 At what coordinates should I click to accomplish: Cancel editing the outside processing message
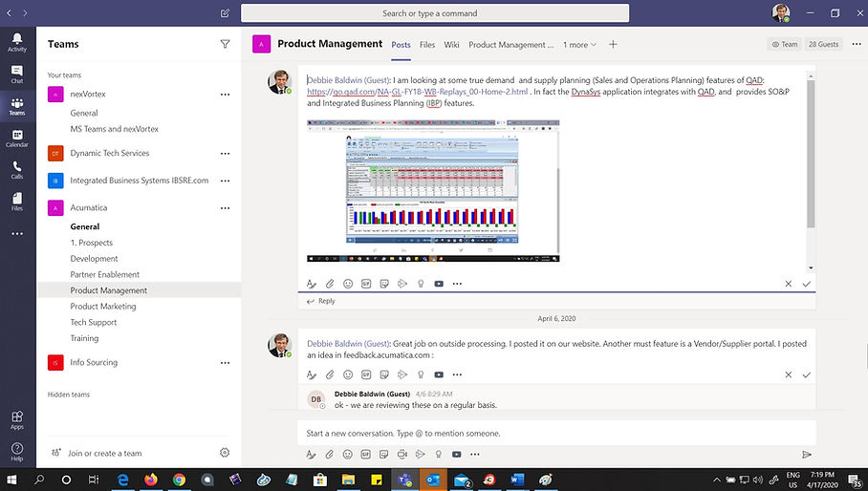tap(789, 374)
